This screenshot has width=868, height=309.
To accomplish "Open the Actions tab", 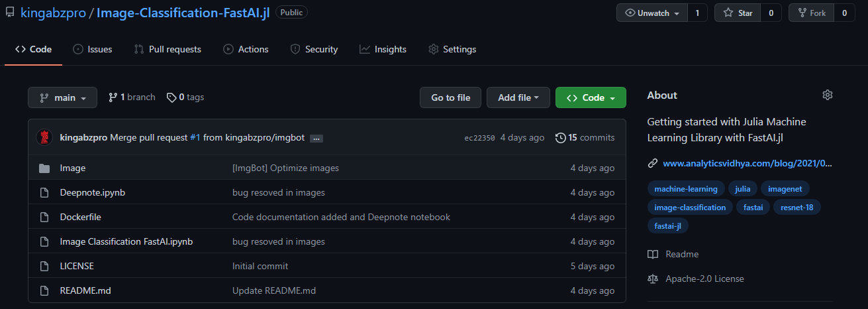I will point(246,49).
